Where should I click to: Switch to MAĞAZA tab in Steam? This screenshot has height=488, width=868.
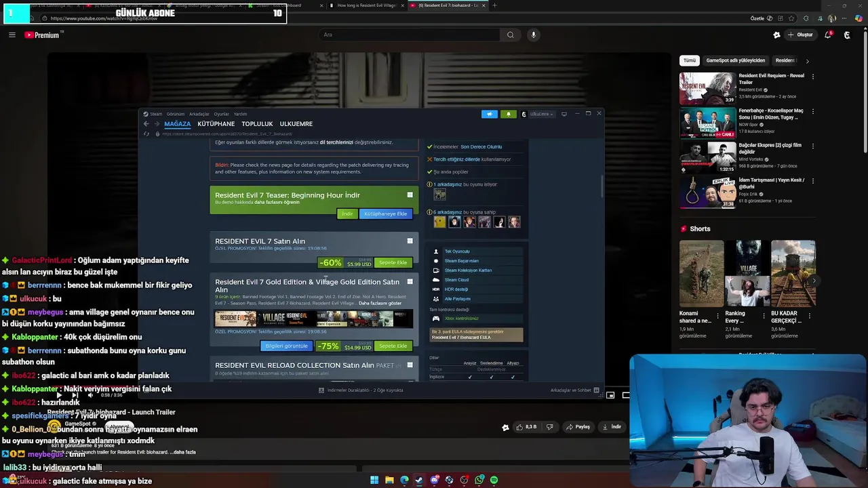[177, 124]
